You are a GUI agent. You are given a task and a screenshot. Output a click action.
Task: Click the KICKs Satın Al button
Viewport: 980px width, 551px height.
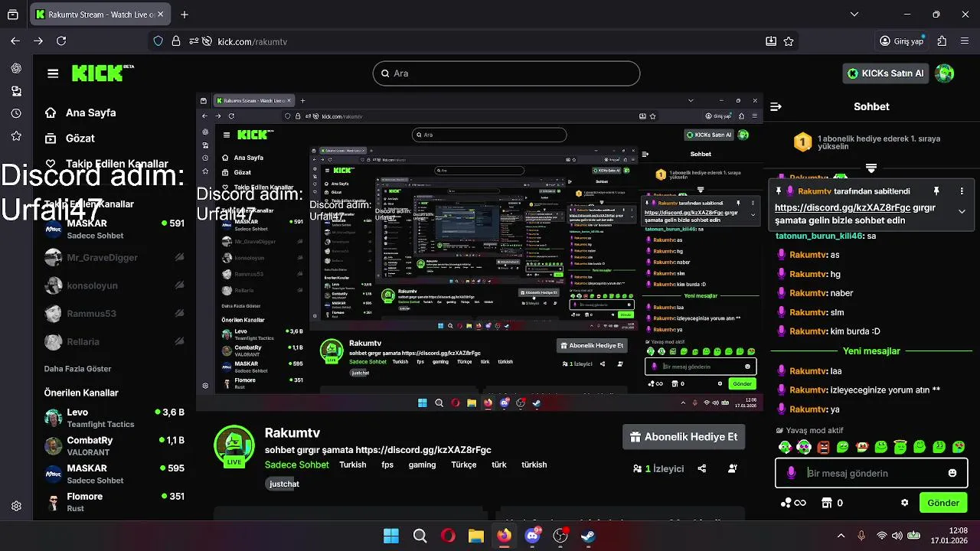coord(885,73)
